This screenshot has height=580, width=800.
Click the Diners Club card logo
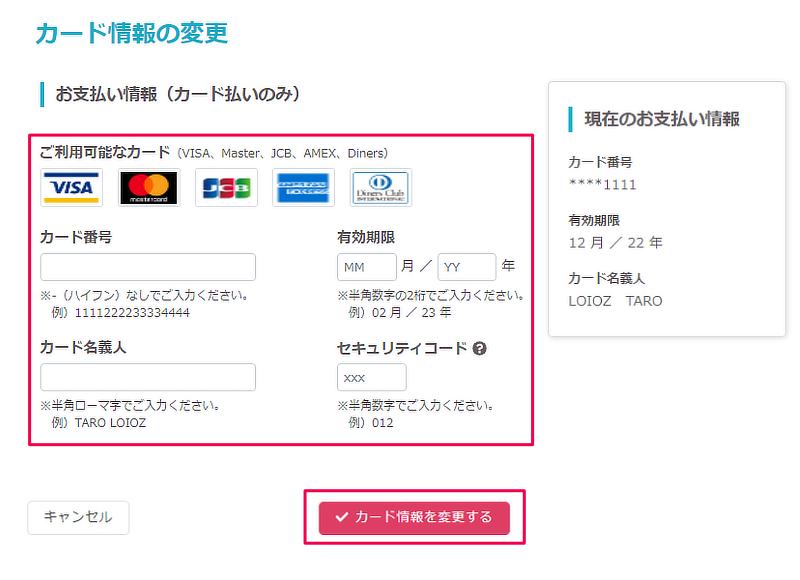click(x=381, y=188)
